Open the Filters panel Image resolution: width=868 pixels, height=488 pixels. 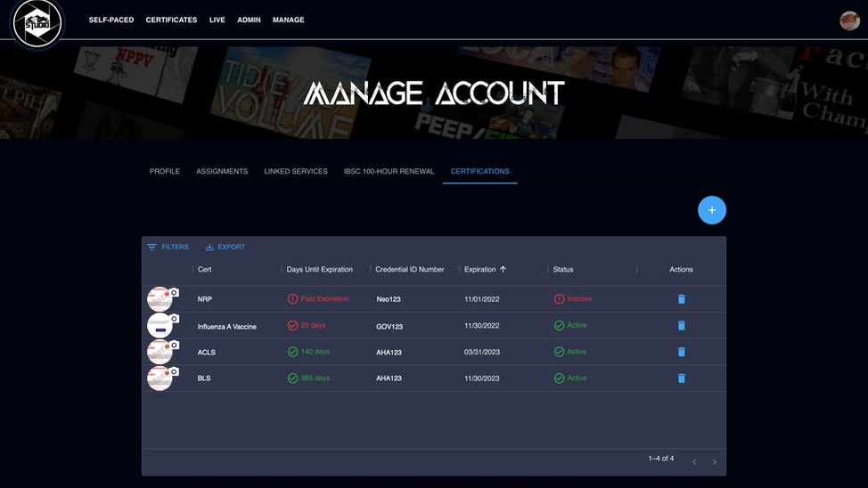(168, 248)
